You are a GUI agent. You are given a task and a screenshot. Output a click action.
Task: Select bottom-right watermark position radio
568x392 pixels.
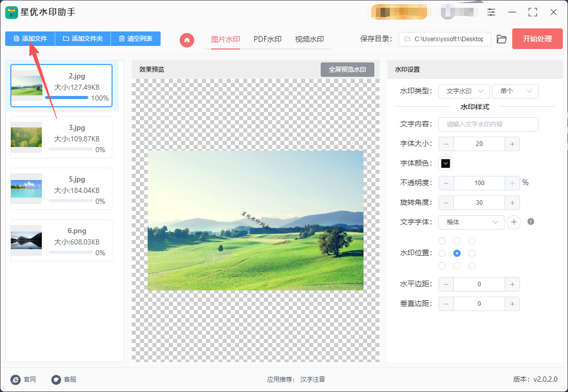click(471, 266)
